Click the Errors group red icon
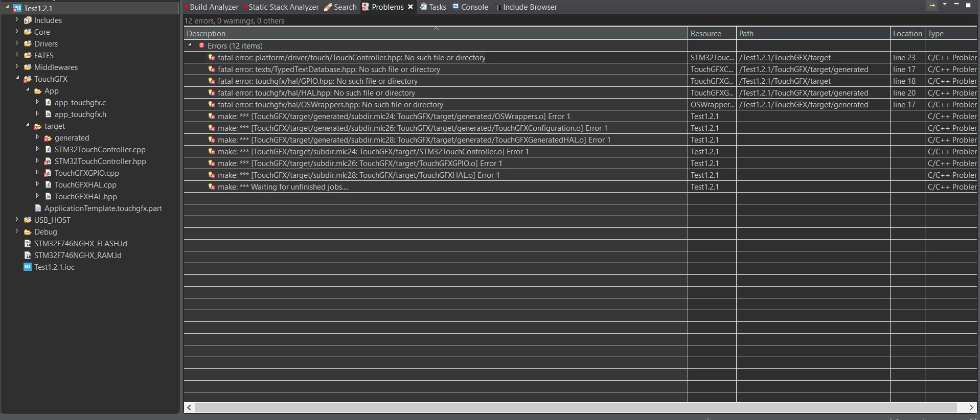 201,45
